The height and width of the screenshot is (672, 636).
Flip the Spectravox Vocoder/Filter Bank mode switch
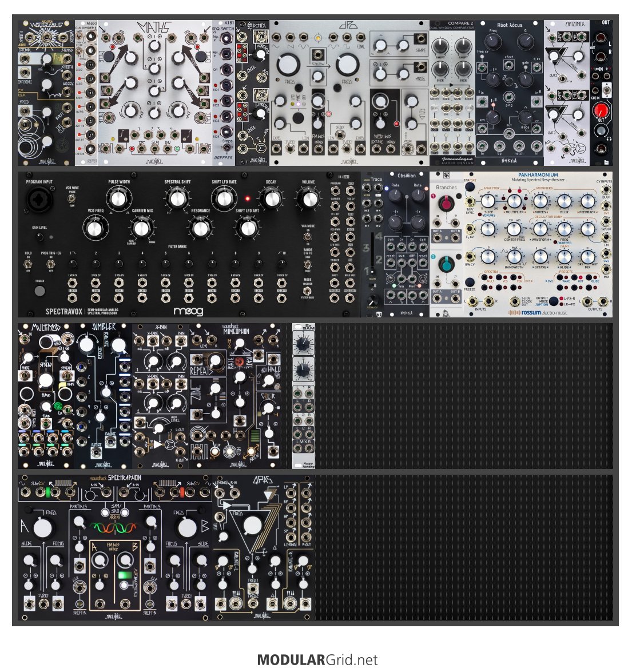pyautogui.click(x=307, y=291)
